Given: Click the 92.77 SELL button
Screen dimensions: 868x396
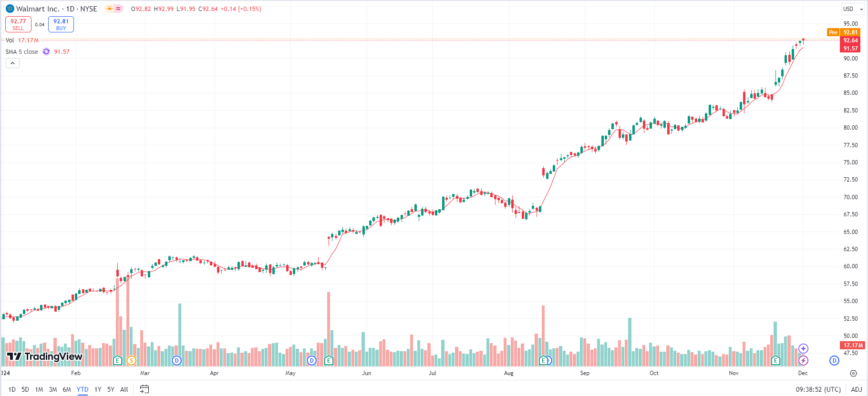Looking at the screenshot, I should (18, 24).
